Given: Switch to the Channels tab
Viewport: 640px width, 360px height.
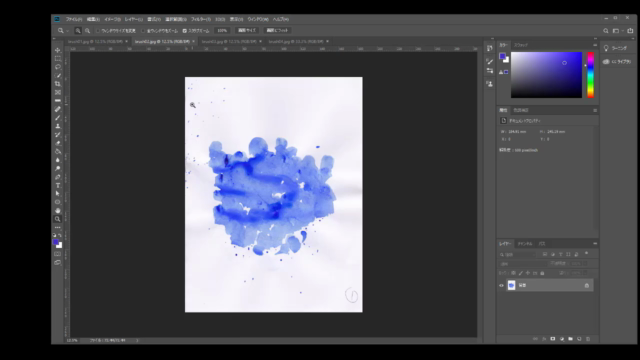Looking at the screenshot, I should 524,244.
